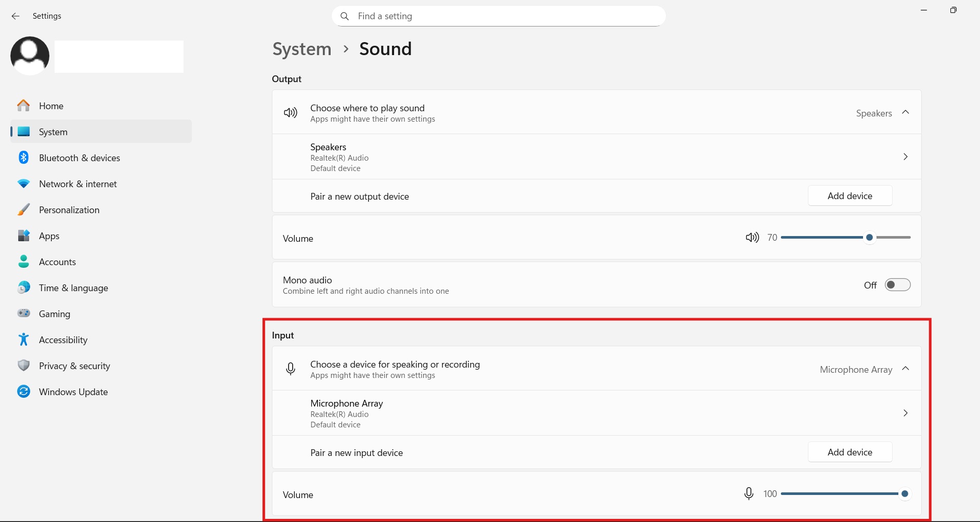Click the back arrow in Settings
This screenshot has height=522, width=980.
coord(15,16)
